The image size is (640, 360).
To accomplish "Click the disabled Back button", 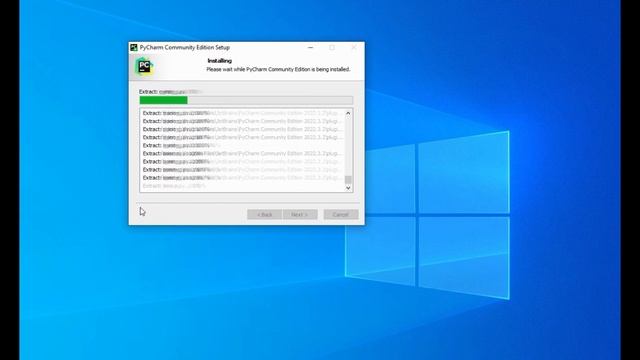I will (x=264, y=214).
